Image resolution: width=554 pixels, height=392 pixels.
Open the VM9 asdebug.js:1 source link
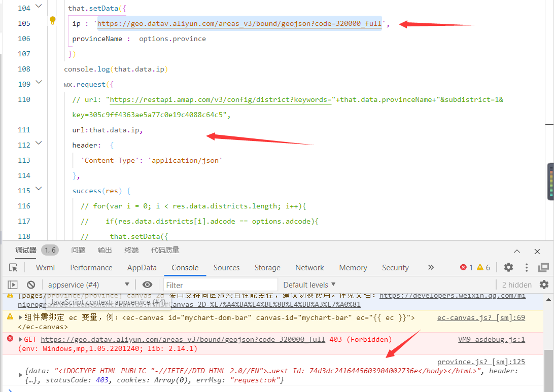coord(492,339)
